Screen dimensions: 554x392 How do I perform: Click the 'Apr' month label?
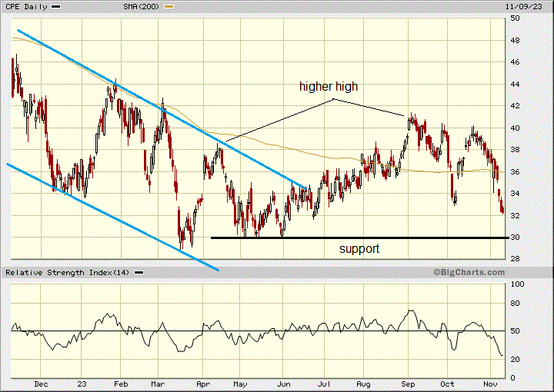[x=203, y=384]
